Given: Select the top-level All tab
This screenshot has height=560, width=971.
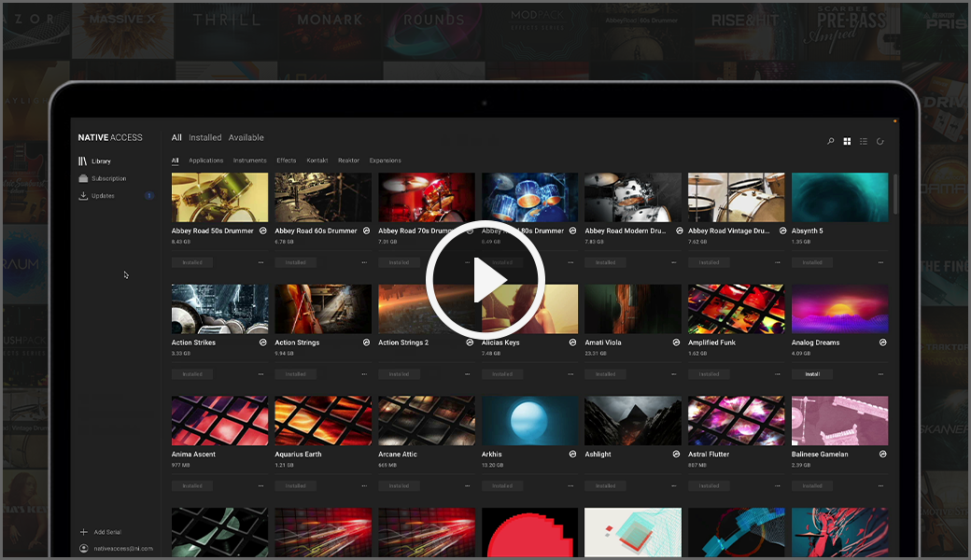Looking at the screenshot, I should pyautogui.click(x=176, y=137).
